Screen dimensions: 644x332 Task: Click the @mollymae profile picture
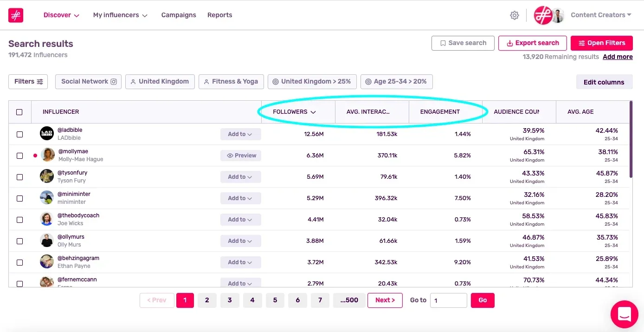pos(48,155)
